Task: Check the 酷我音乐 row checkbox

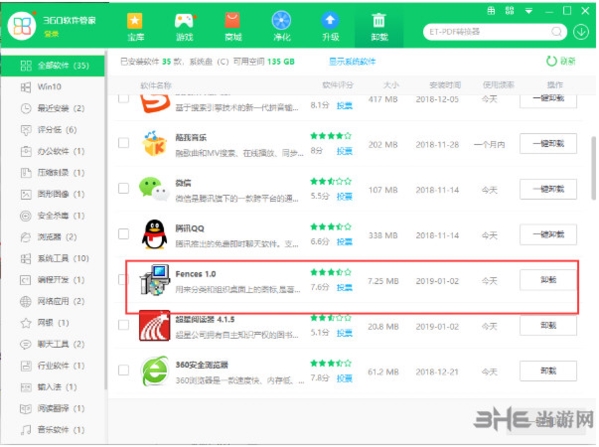Action: (x=123, y=143)
